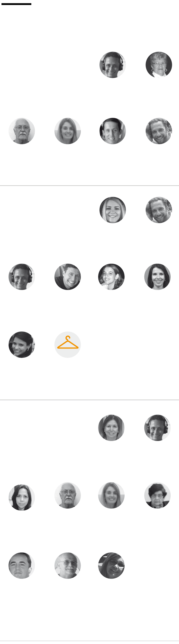This screenshot has height=644, width=179.
Task: Select the headphones man avatar in the topmost section
Action: [x=112, y=65]
